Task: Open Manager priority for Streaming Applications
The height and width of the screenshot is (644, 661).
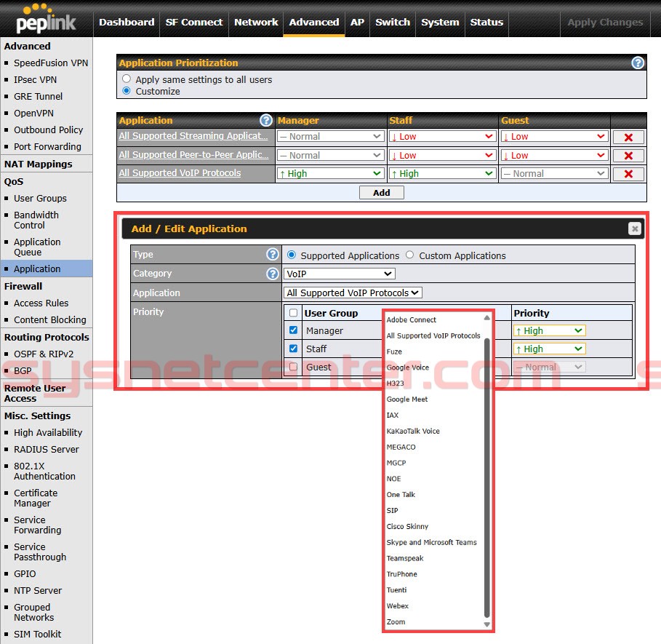Action: pos(330,137)
